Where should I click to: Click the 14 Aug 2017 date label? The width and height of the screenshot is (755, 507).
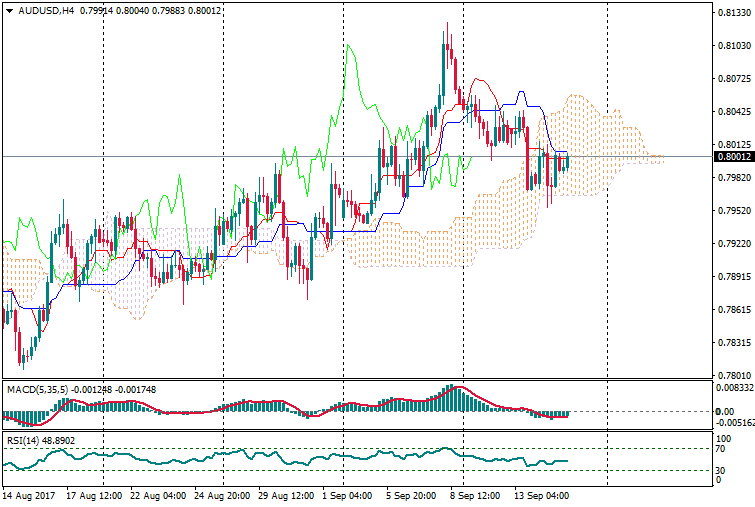coord(30,495)
